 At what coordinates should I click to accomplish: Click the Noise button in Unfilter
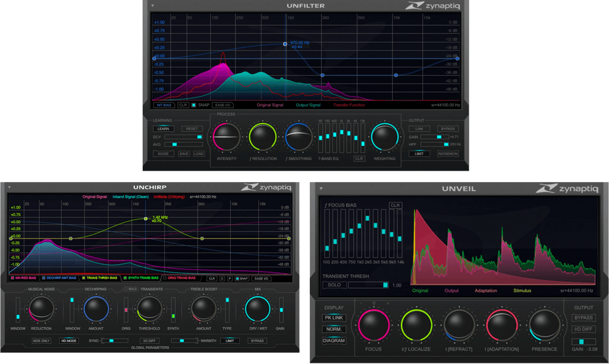163,154
